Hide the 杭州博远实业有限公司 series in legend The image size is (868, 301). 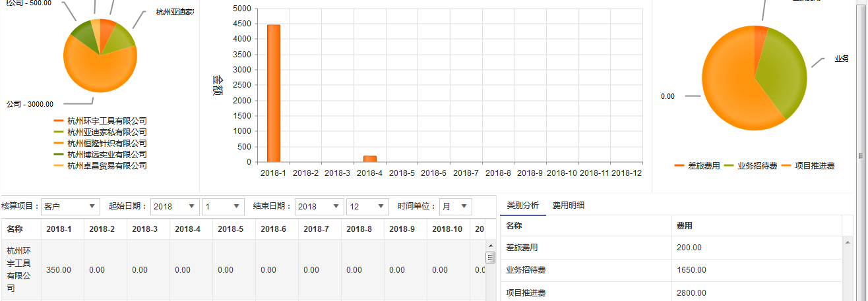(x=106, y=155)
